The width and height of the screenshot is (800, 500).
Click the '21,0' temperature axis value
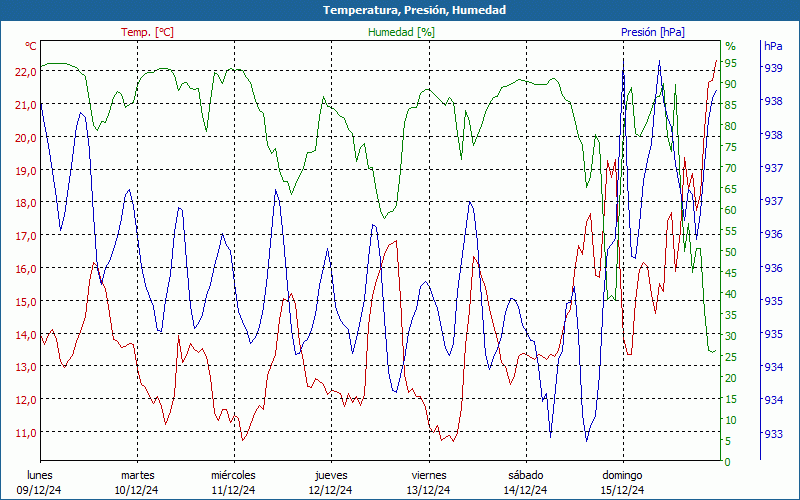26,105
